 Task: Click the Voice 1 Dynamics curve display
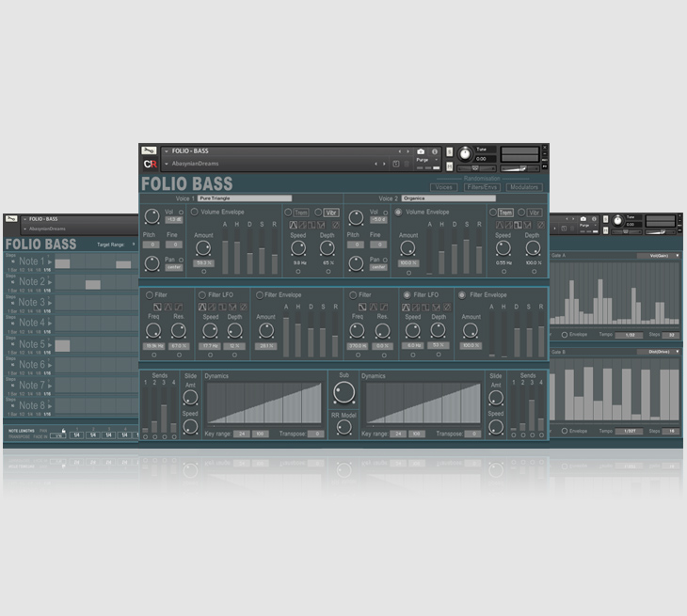pos(264,403)
